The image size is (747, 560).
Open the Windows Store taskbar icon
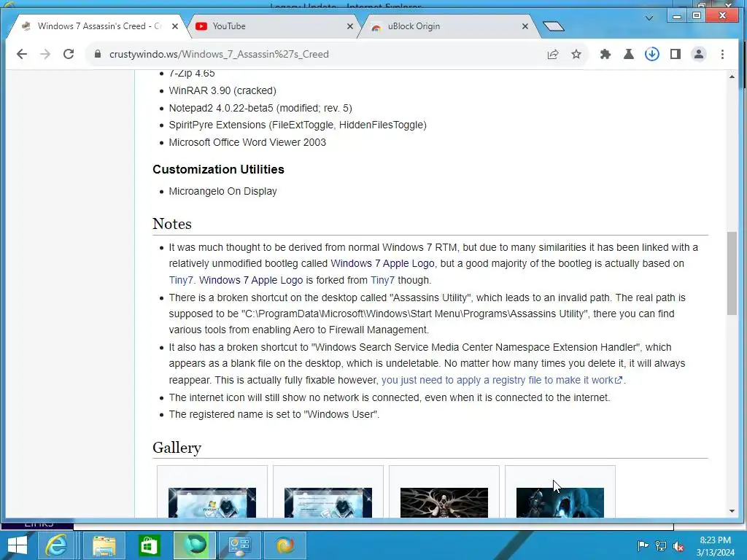pyautogui.click(x=149, y=545)
